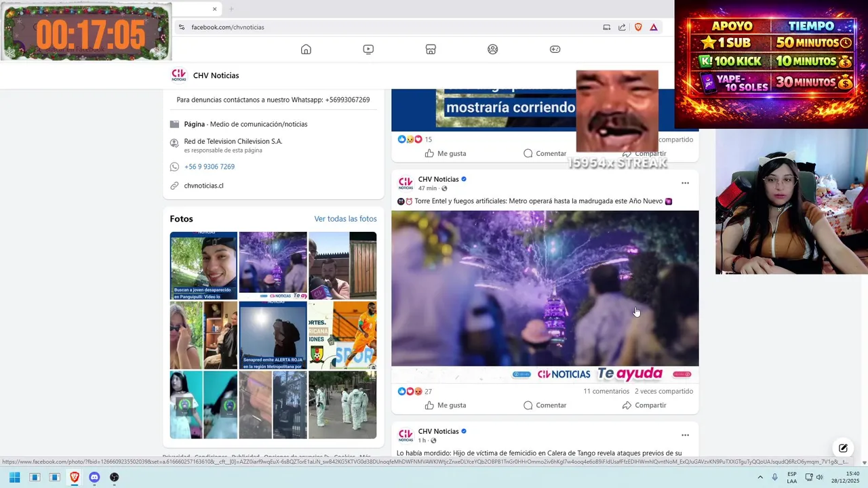
Task: Open the Video tab icon
Action: pos(368,49)
